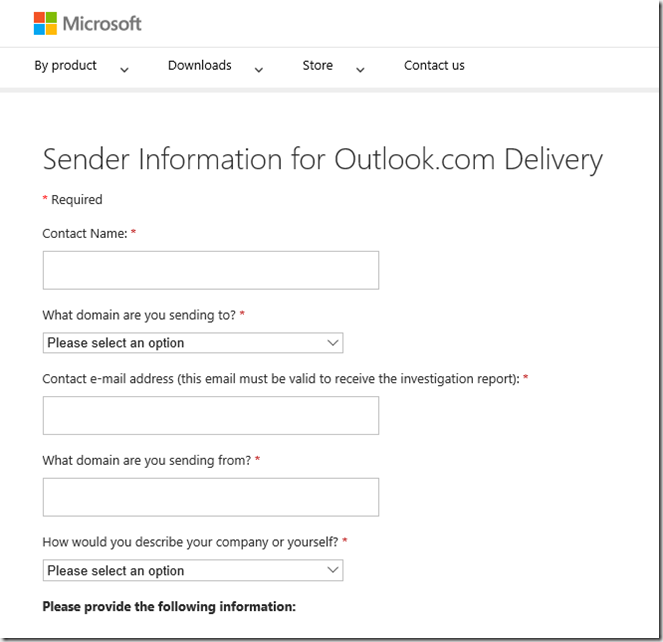The image size is (663, 642).
Task: Open the Downloads menu
Action: click(x=200, y=66)
